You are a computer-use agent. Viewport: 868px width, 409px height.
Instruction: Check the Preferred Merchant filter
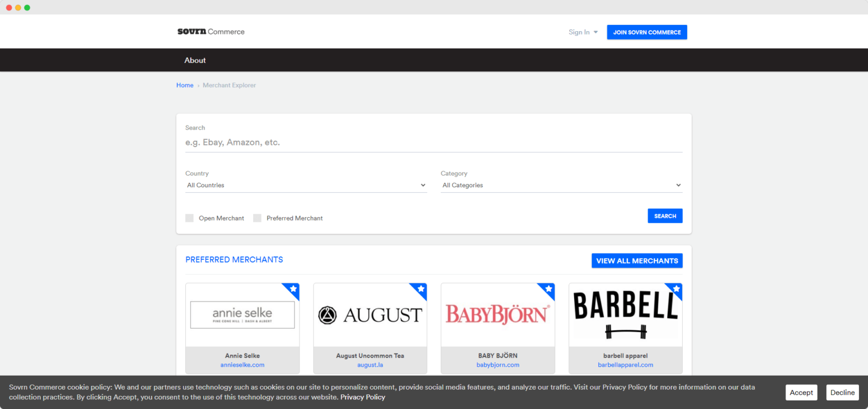(x=257, y=218)
